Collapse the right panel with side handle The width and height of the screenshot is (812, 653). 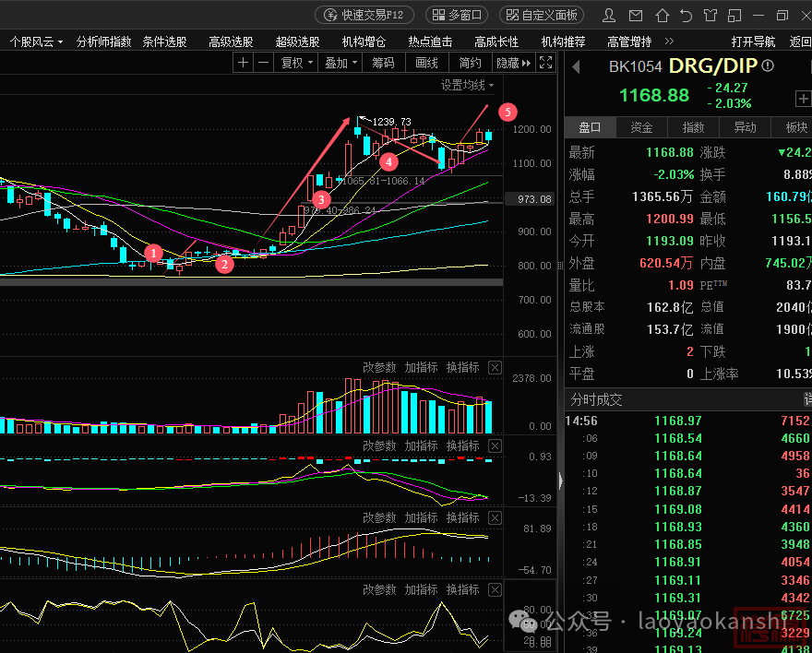coord(560,481)
